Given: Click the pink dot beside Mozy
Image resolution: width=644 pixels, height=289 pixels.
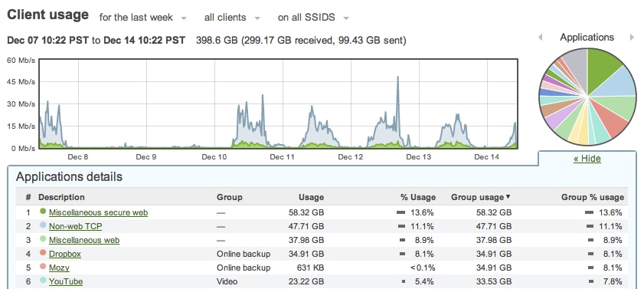Looking at the screenshot, I should click(x=43, y=267).
